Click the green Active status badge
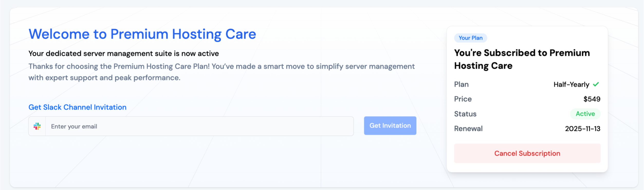Image resolution: width=644 pixels, height=190 pixels. (x=585, y=114)
